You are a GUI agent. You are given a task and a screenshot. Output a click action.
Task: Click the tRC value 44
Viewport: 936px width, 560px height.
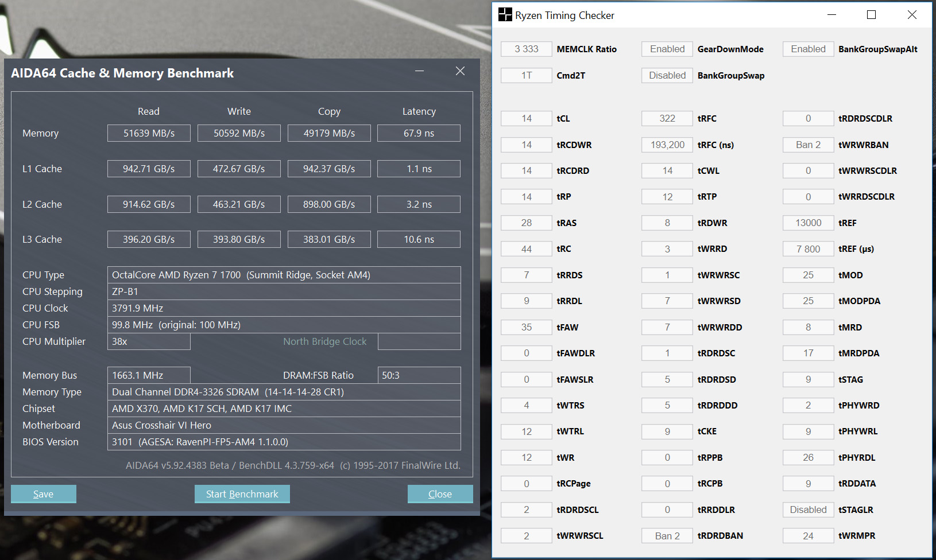[x=527, y=249]
